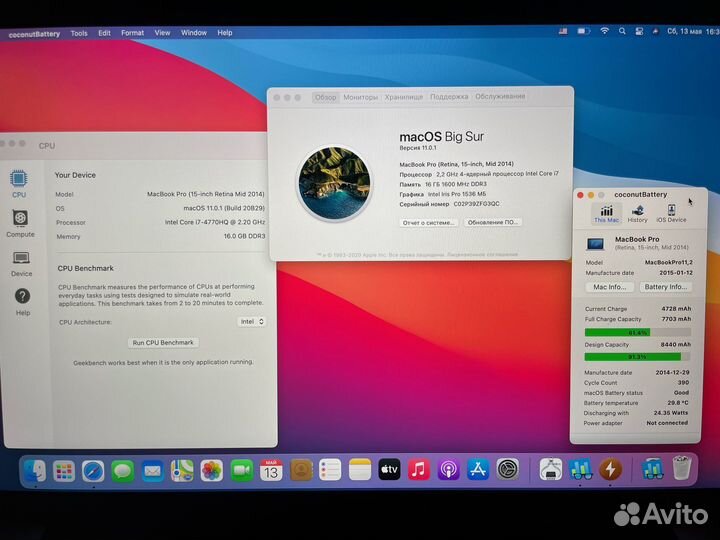
Task: Open Format menu
Action: click(132, 33)
